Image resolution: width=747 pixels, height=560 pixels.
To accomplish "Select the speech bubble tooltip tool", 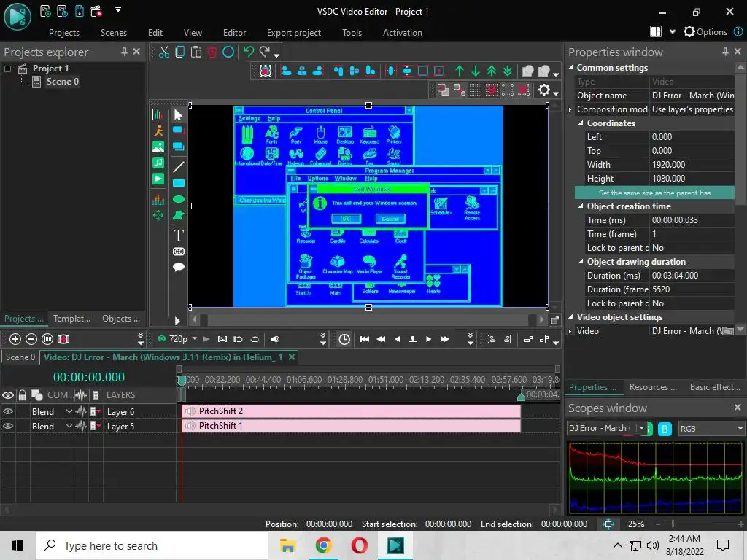I will tap(178, 267).
